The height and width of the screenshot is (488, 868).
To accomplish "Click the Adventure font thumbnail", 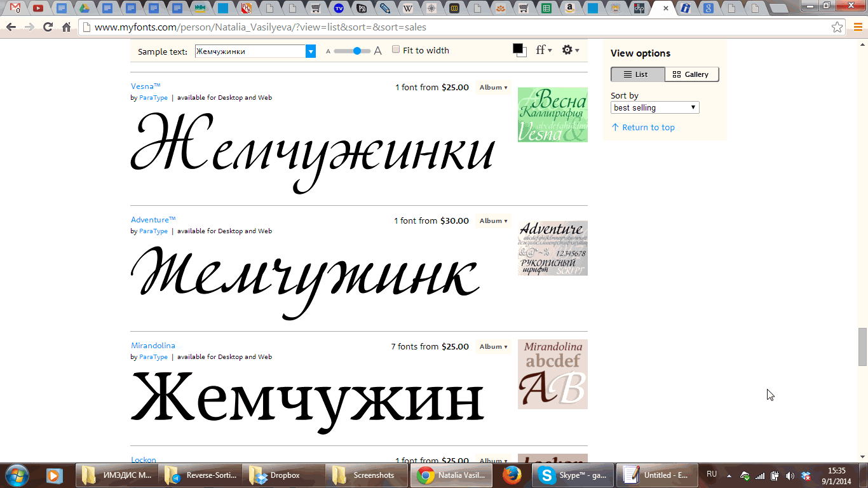I will point(553,248).
